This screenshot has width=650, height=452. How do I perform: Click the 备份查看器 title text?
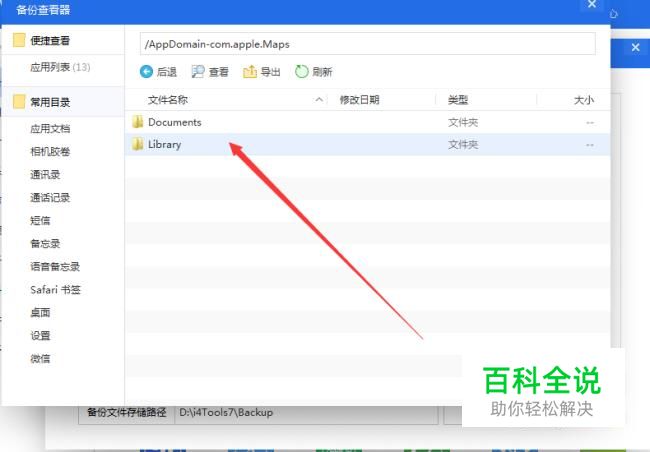(x=43, y=10)
